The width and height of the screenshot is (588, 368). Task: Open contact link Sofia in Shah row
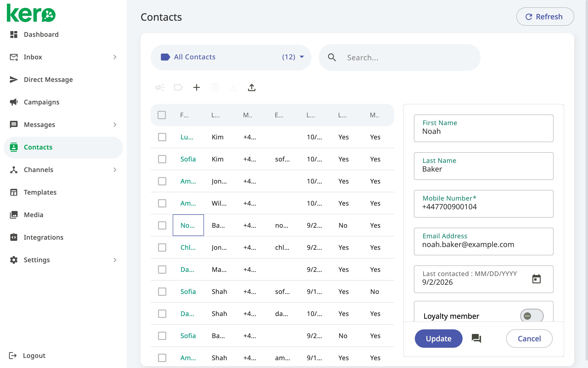pos(188,292)
